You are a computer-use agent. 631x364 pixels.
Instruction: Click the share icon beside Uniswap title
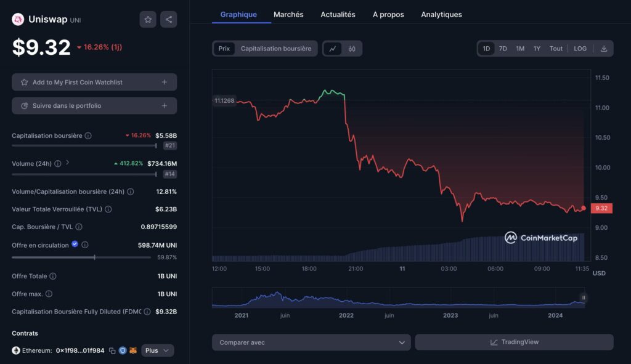[169, 20]
